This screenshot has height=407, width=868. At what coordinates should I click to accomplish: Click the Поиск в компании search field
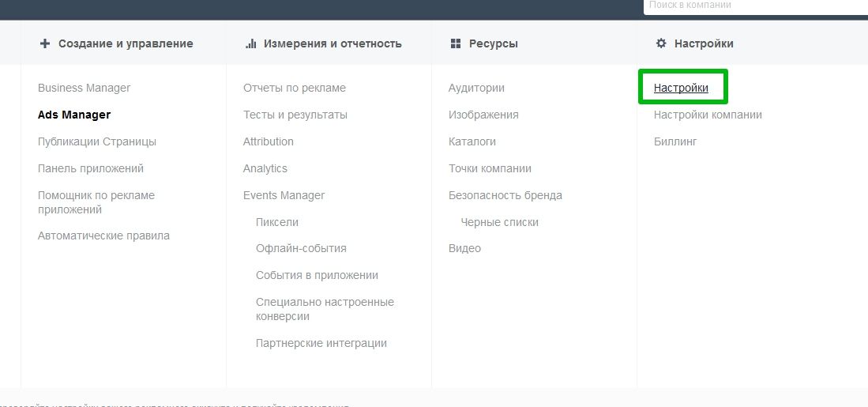click(x=756, y=6)
